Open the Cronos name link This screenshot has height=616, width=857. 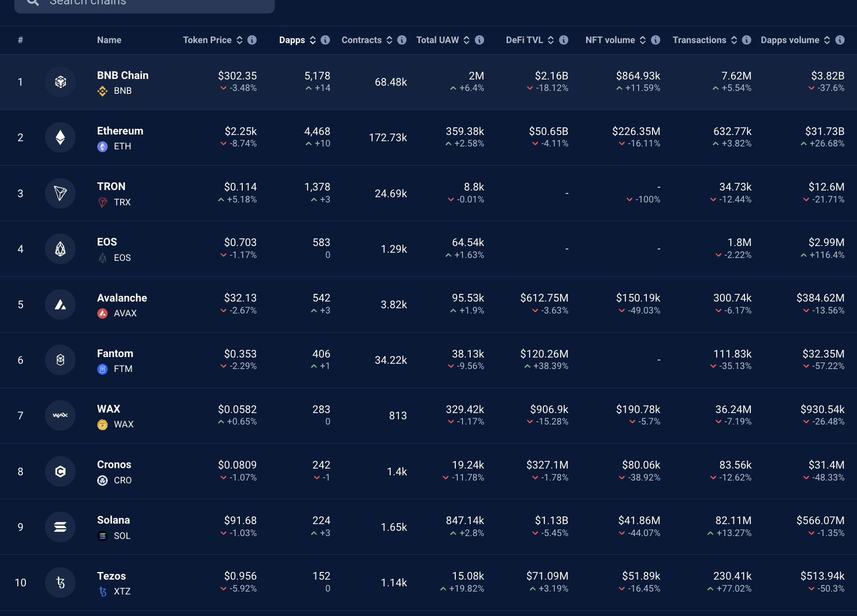[x=114, y=464]
